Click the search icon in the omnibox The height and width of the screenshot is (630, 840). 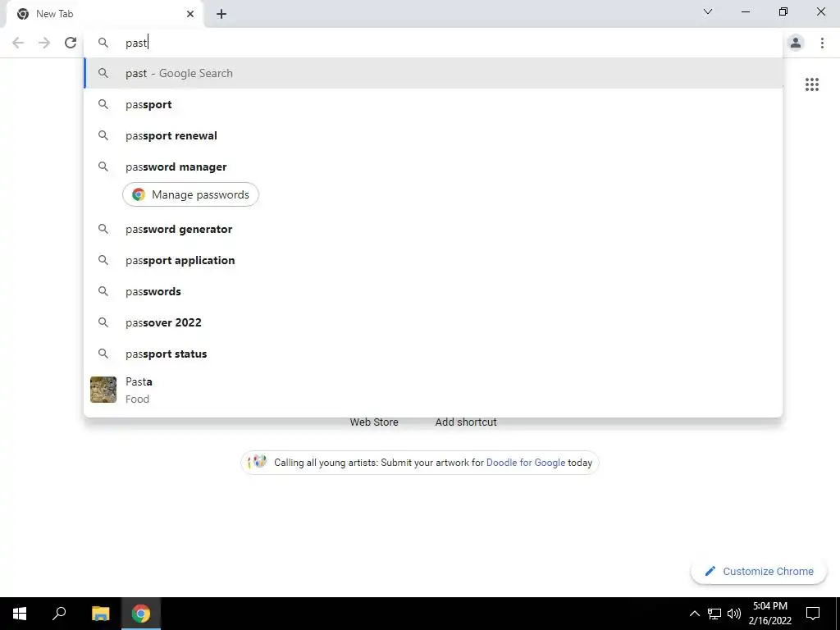[x=103, y=43]
